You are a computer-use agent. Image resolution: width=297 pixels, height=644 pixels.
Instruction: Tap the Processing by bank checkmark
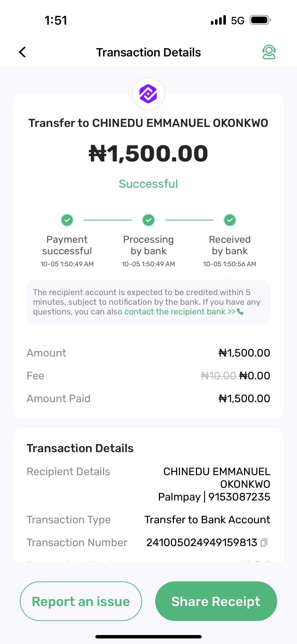pyautogui.click(x=148, y=220)
